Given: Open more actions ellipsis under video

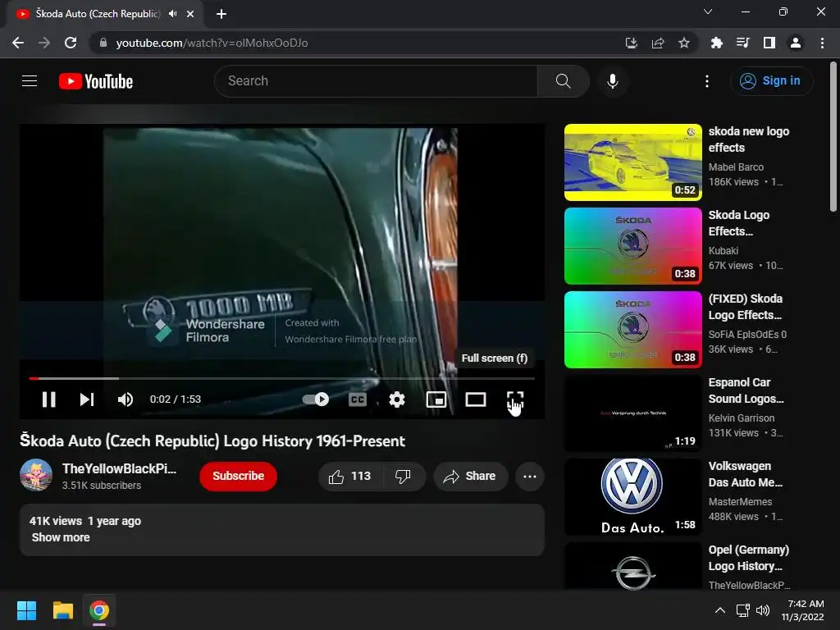Looking at the screenshot, I should (530, 477).
